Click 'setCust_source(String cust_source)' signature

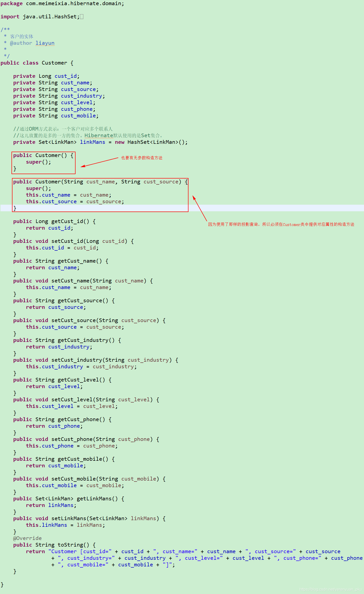[x=89, y=320]
